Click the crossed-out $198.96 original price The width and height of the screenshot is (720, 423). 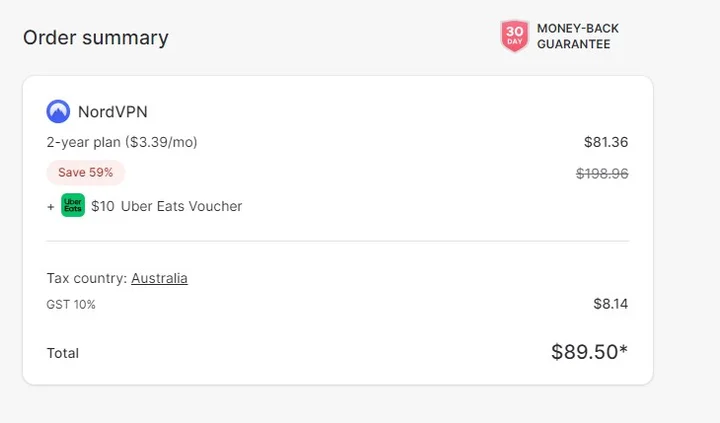[x=602, y=173]
